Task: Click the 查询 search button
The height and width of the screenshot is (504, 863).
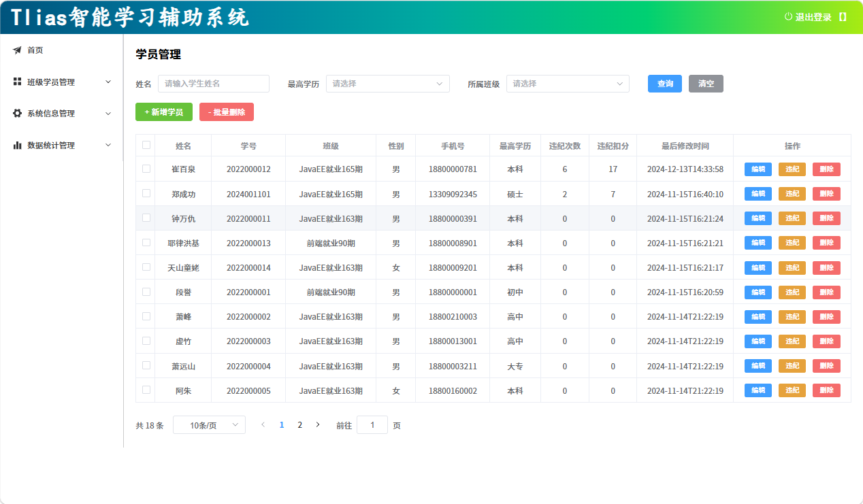Action: click(x=665, y=84)
